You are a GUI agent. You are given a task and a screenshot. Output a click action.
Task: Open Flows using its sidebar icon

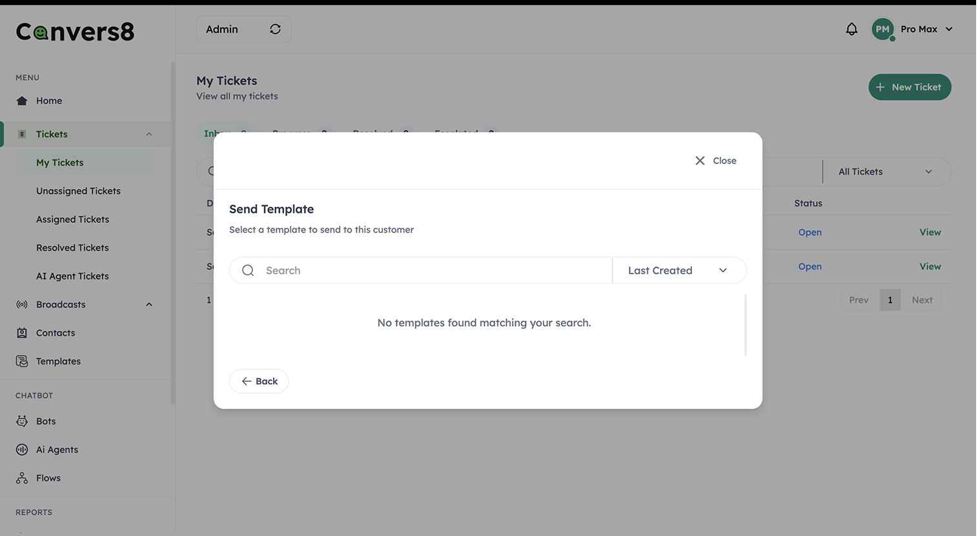[x=22, y=478]
